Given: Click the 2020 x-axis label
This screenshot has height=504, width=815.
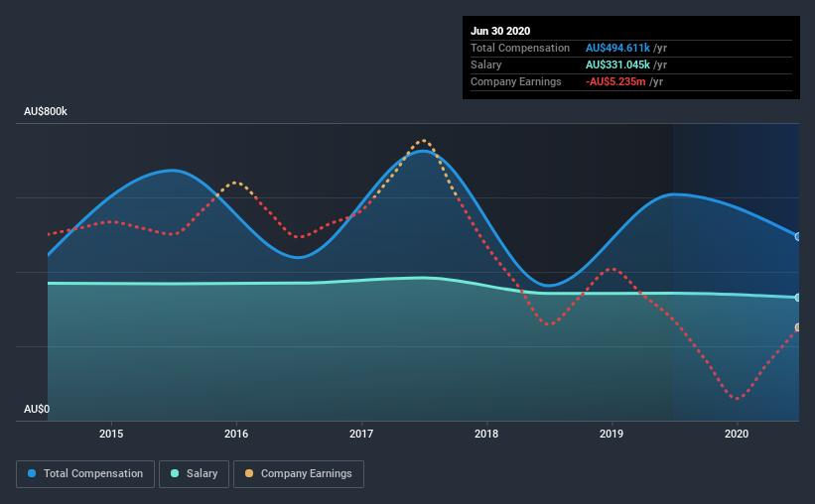Looking at the screenshot, I should coord(737,434).
